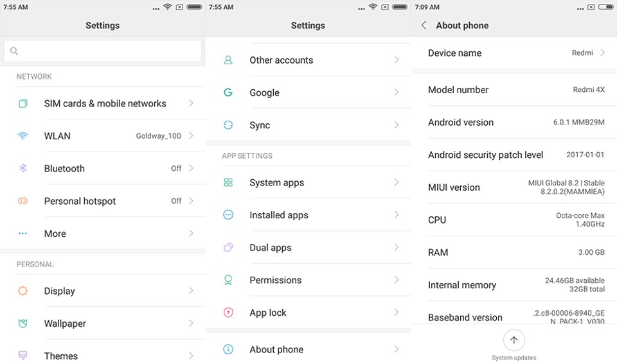
Task: Tap Android security patch level row
Action: [x=514, y=155]
